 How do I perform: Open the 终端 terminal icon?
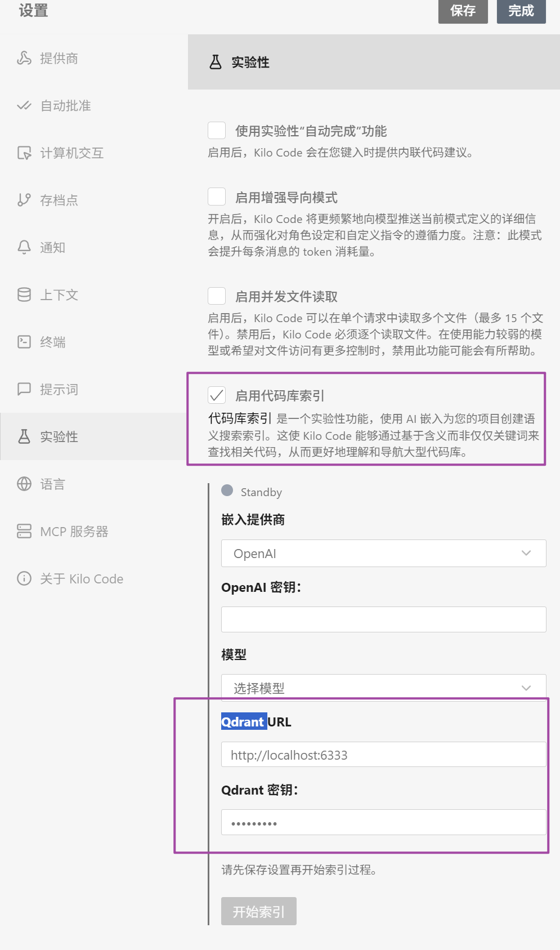pyautogui.click(x=24, y=342)
